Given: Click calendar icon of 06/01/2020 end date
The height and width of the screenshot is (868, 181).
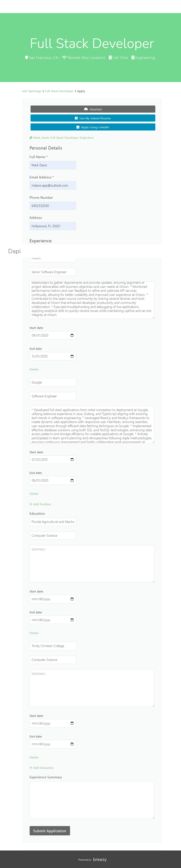Looking at the screenshot, I should coord(72,480).
